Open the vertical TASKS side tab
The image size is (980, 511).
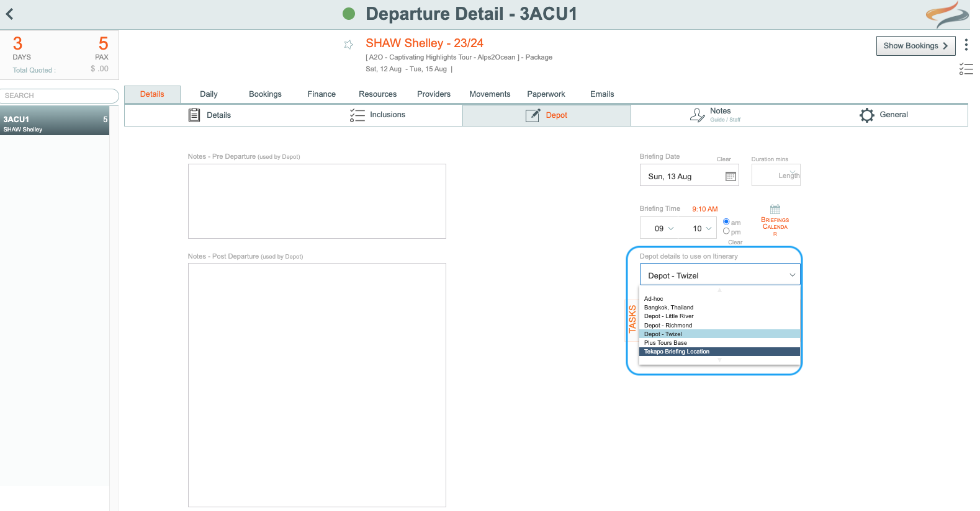632,319
